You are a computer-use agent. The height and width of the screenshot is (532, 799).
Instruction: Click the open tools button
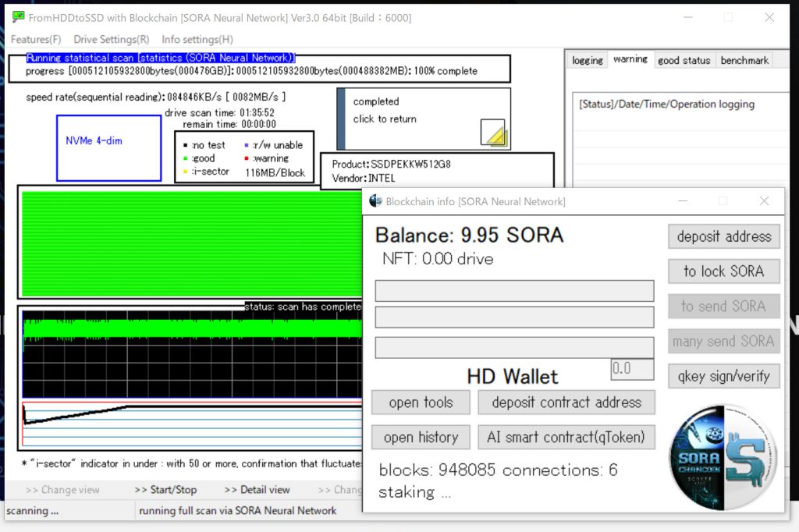click(421, 403)
